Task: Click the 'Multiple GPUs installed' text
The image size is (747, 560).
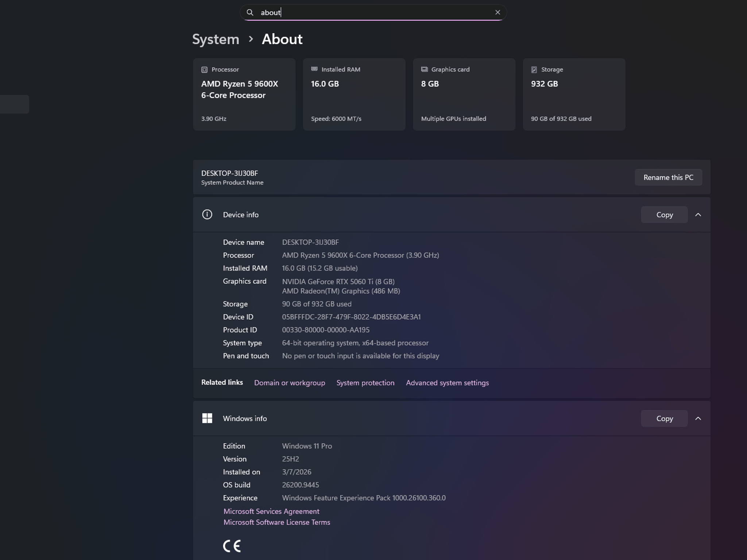Action: coord(454,119)
